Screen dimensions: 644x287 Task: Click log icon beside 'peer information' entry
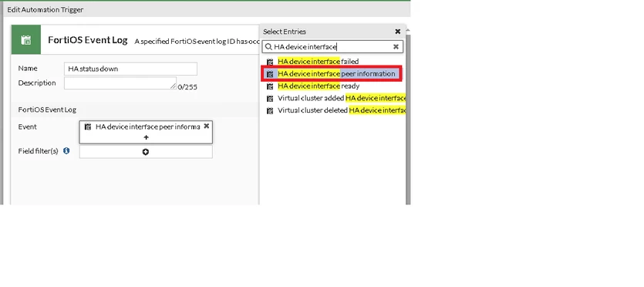point(270,74)
